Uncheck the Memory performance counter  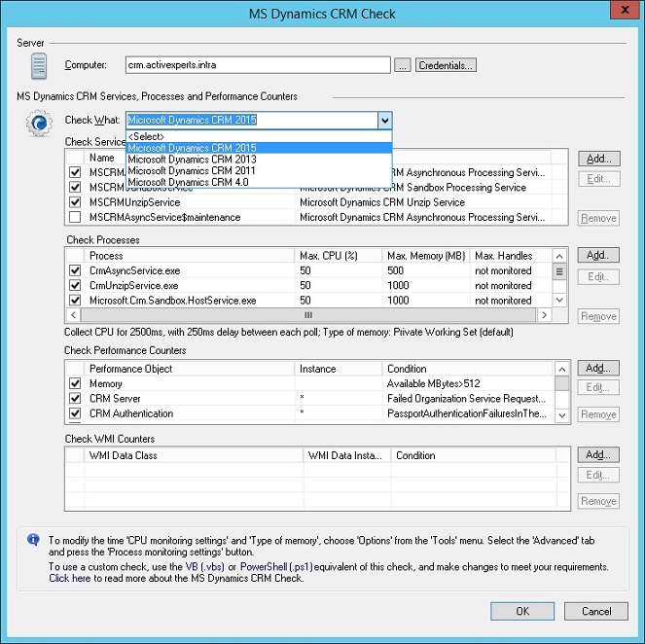(x=75, y=383)
